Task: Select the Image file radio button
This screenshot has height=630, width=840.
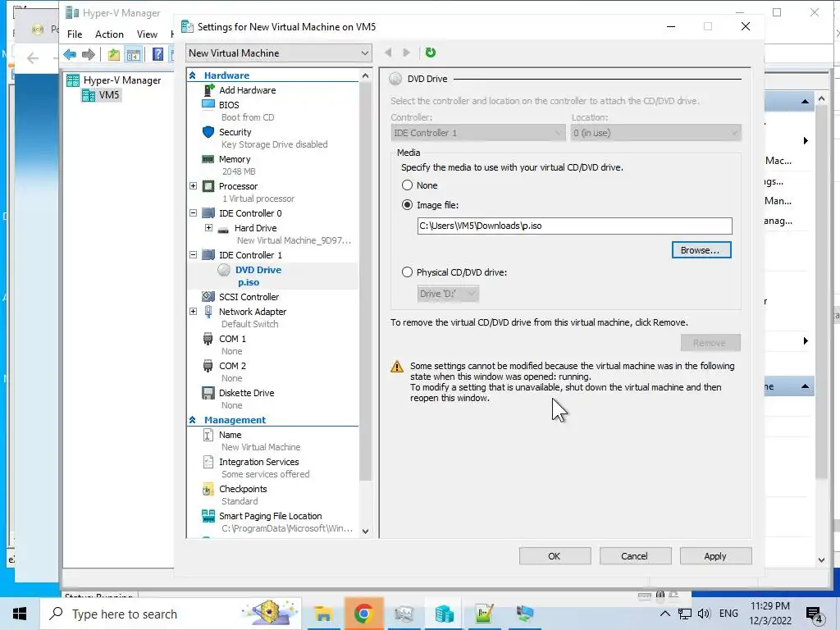Action: 407,205
